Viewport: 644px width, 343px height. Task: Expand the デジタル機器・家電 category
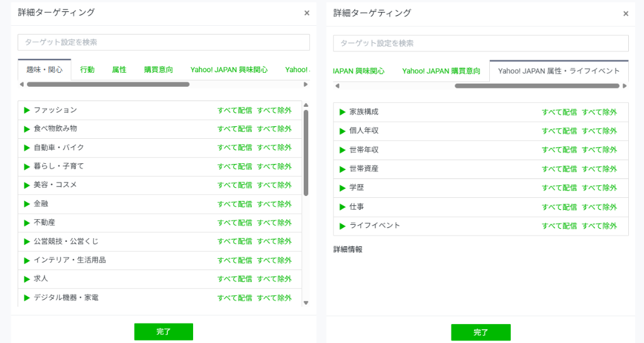(x=27, y=298)
